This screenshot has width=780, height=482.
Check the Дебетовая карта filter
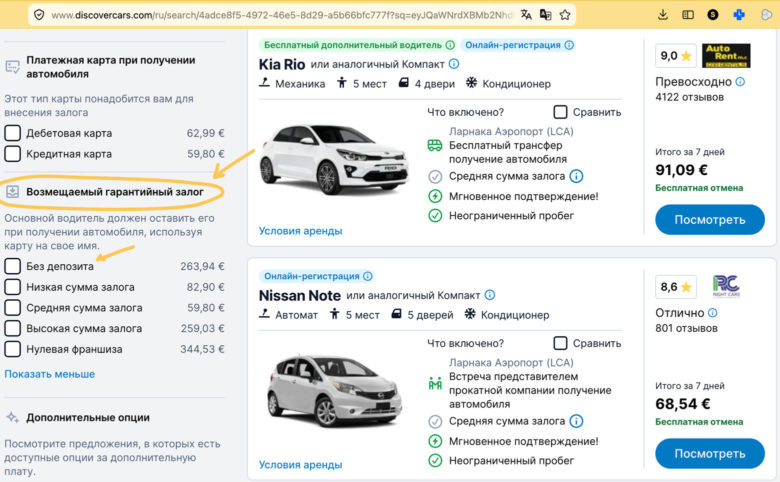point(12,133)
